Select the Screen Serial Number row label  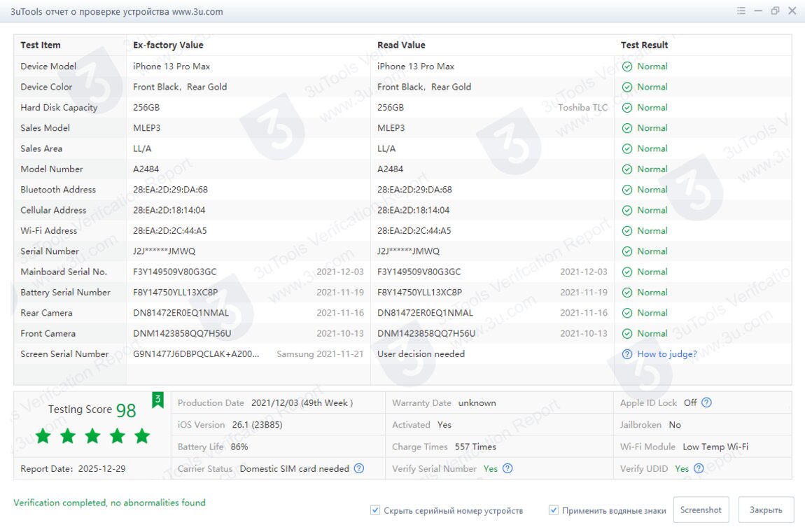64,354
